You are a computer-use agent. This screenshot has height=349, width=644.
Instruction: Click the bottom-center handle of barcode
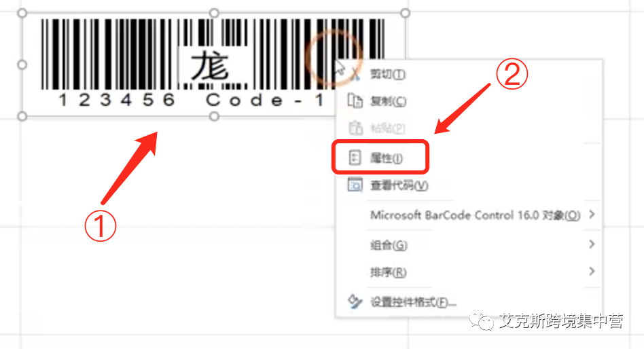click(214, 117)
